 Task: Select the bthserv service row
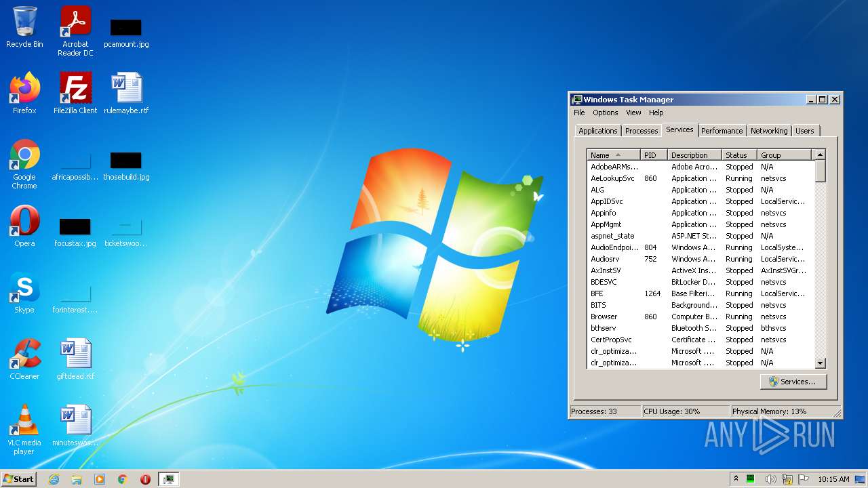point(701,328)
